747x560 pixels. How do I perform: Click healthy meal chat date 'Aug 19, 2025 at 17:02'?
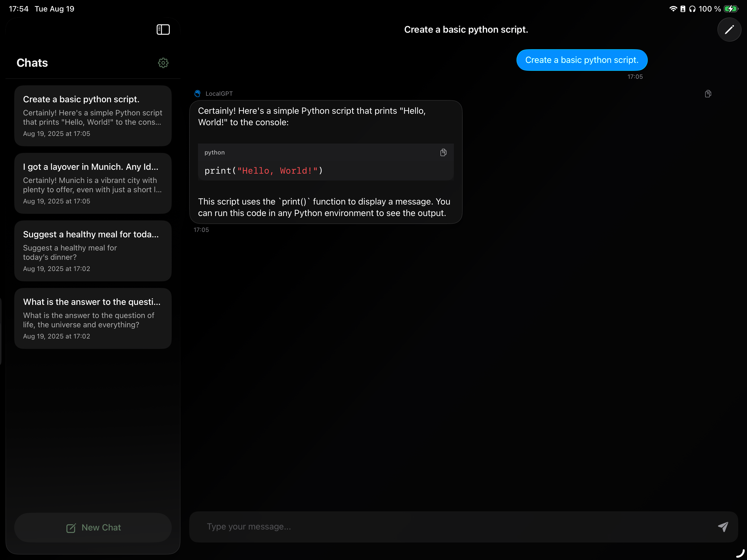(x=57, y=269)
